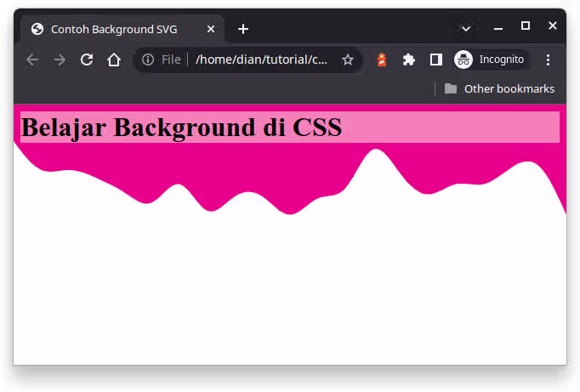Reload the current page

point(87,60)
